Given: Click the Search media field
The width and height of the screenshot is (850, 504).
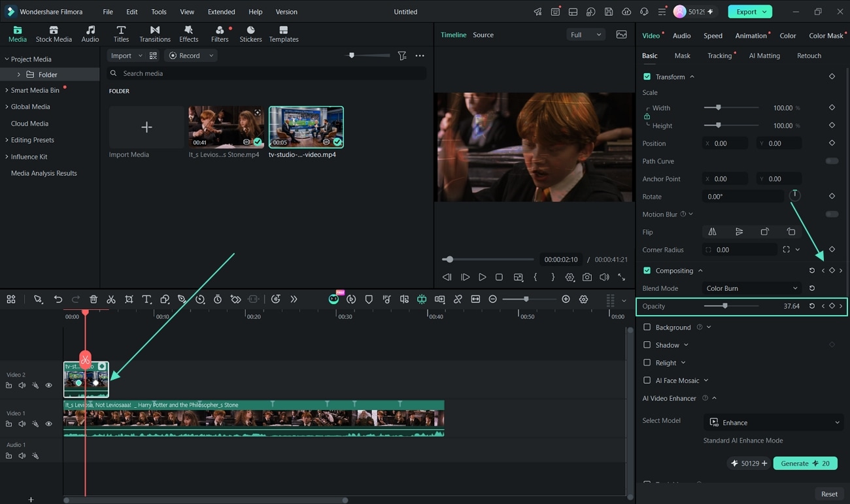Looking at the screenshot, I should point(267,74).
